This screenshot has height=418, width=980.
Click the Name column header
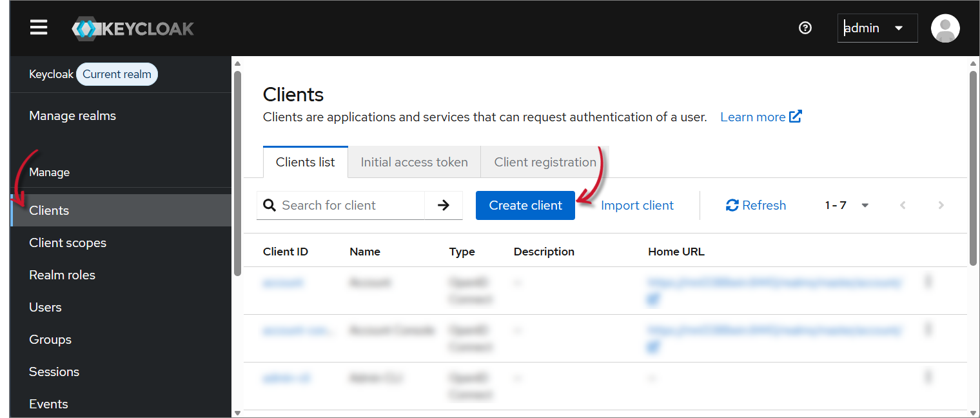(x=365, y=252)
